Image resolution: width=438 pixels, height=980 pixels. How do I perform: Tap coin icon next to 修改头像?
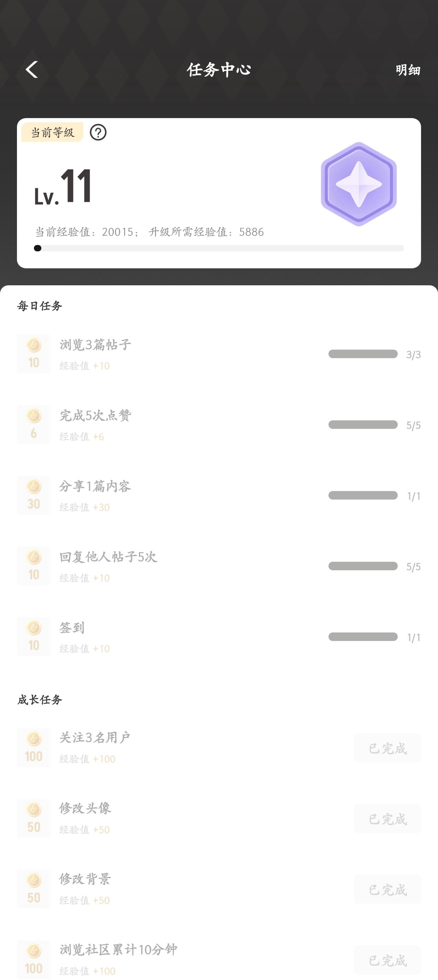[34, 818]
